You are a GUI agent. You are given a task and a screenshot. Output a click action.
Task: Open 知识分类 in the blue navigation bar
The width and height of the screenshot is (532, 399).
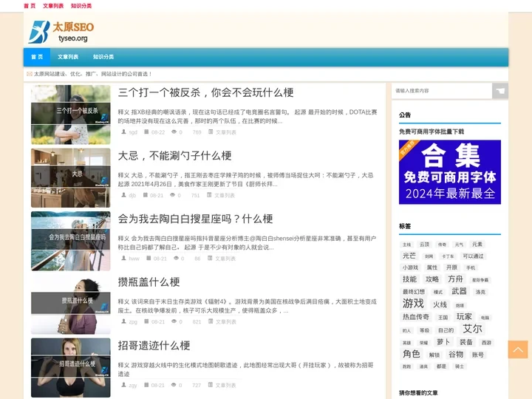coord(103,57)
